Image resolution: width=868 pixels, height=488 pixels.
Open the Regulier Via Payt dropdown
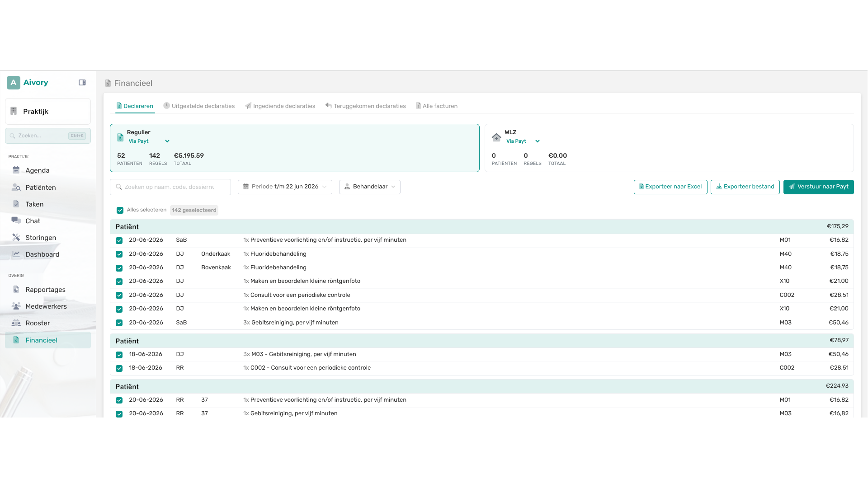tap(149, 141)
